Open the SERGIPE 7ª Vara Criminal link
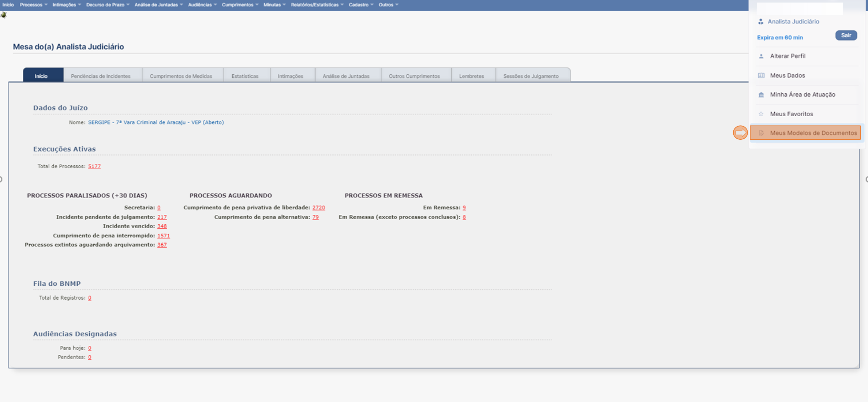Screen dimensions: 868x402 coord(156,122)
